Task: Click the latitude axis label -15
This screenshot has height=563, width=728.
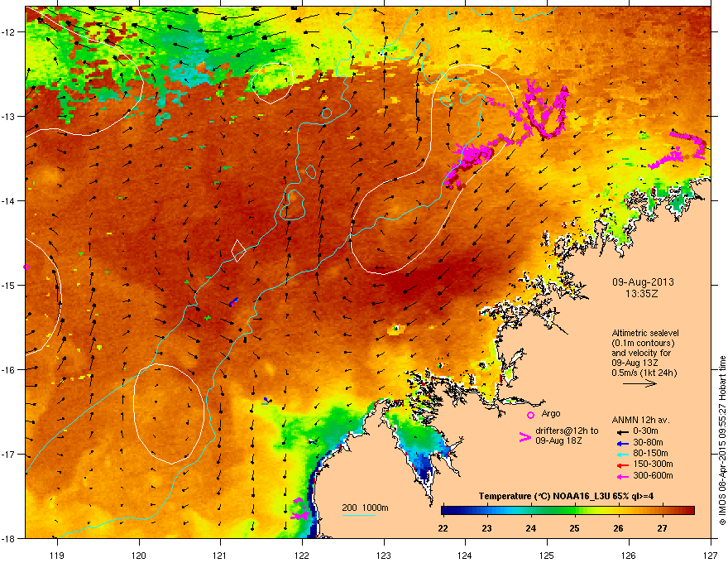Action: (x=8, y=285)
